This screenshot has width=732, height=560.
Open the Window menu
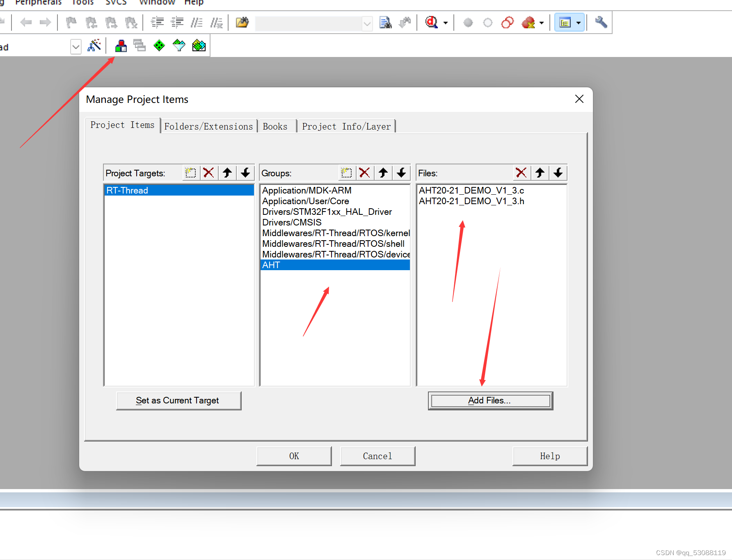click(x=157, y=2)
